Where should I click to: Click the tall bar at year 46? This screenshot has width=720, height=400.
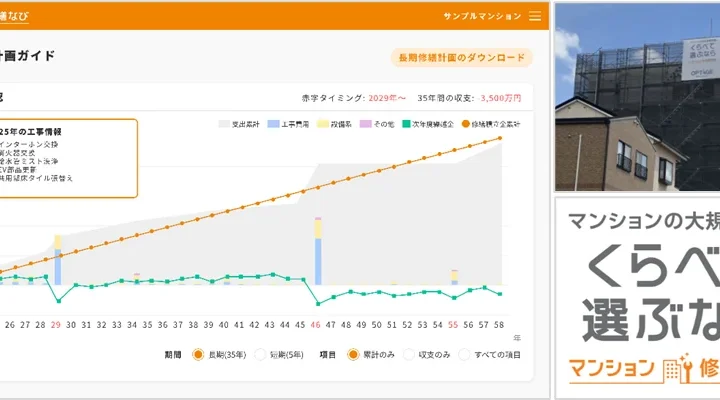coord(317,260)
